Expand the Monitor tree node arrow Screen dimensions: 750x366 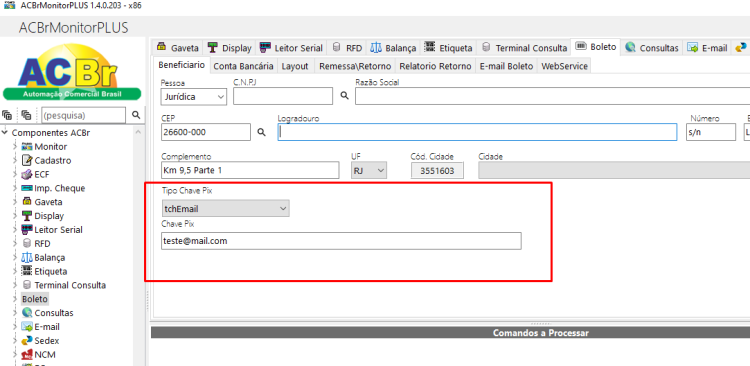pos(15,147)
